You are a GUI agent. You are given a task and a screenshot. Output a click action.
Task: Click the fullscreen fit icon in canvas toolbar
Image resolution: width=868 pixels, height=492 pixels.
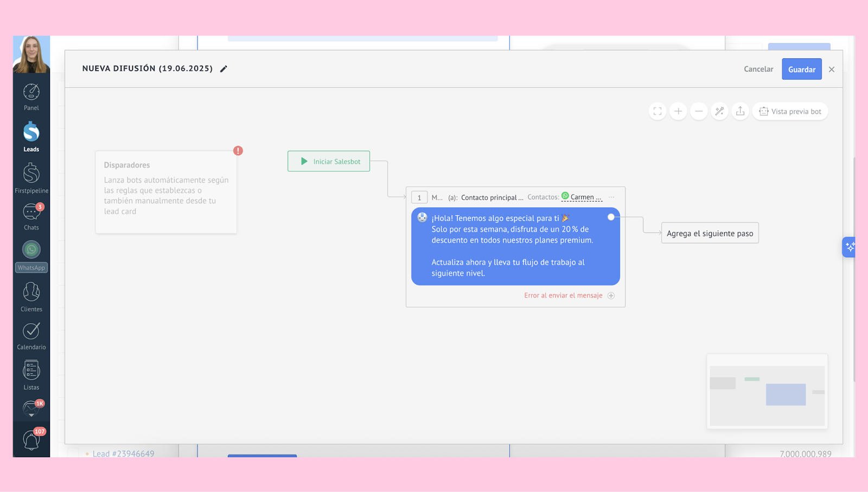657,111
